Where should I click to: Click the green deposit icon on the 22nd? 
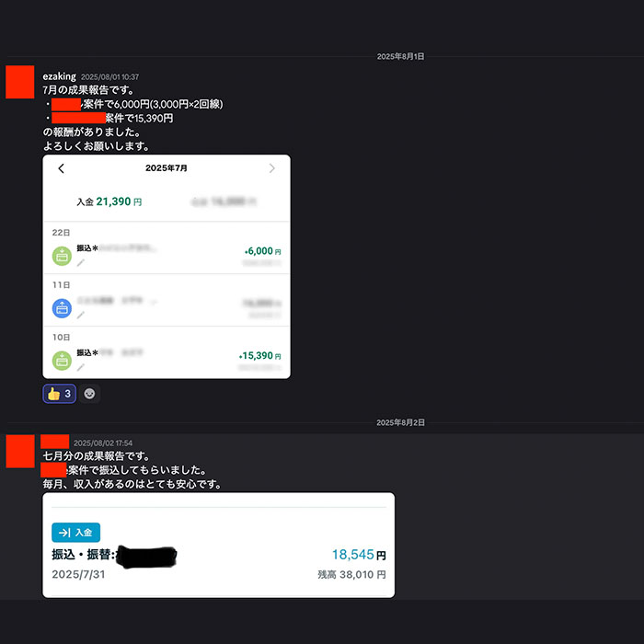[62, 257]
